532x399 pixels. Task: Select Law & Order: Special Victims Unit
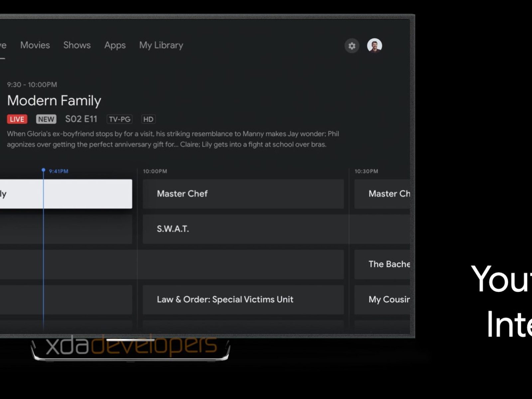(x=243, y=300)
